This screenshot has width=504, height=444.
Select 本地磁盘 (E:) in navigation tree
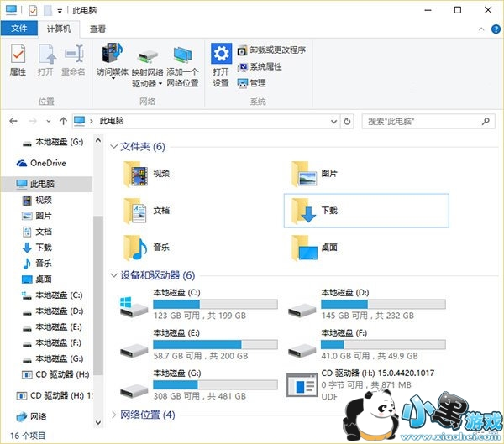52,327
